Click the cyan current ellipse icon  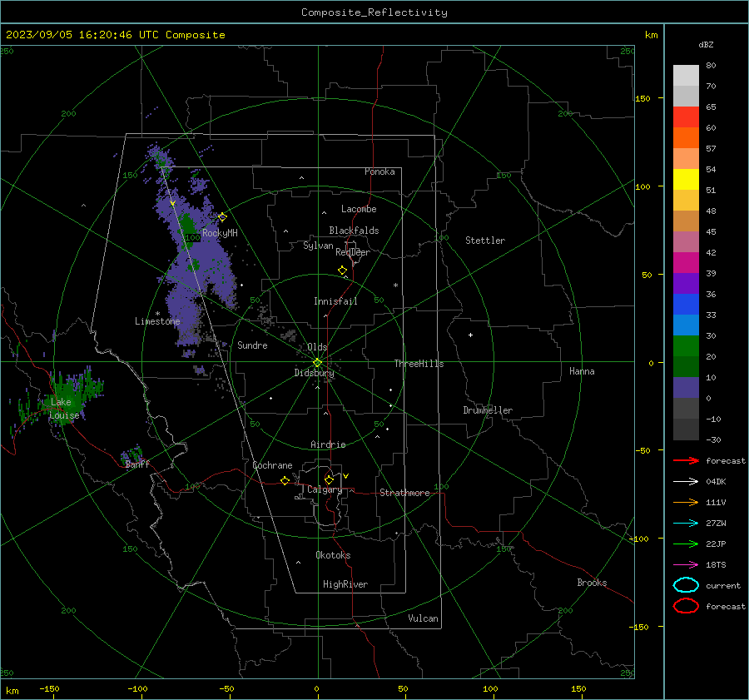pos(686,585)
